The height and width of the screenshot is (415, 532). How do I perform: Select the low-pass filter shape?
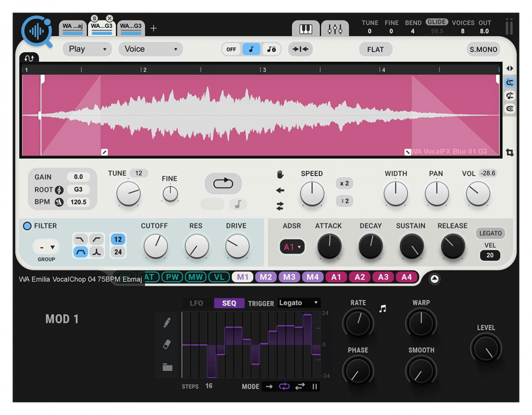click(x=80, y=239)
